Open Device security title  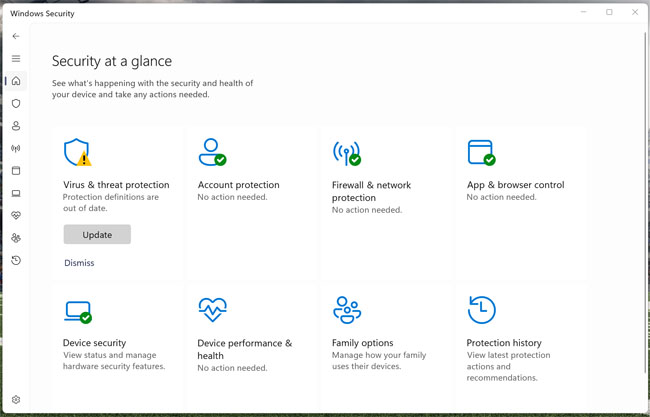pyautogui.click(x=95, y=343)
